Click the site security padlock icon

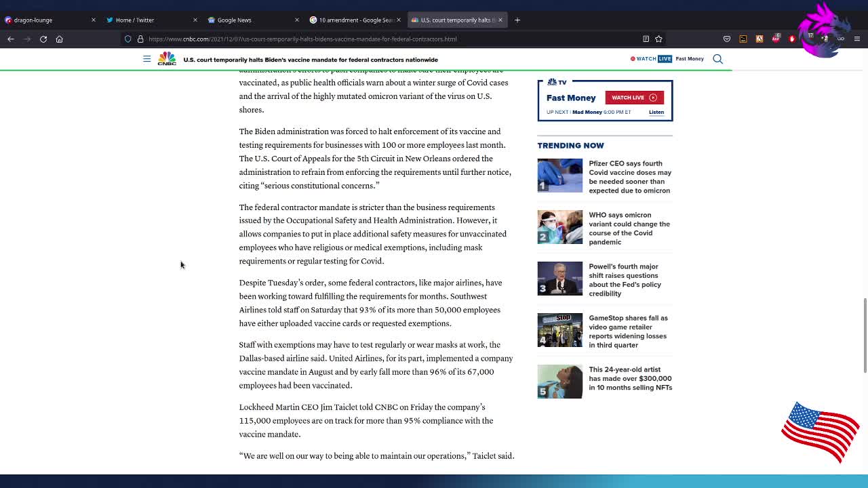[x=140, y=39]
